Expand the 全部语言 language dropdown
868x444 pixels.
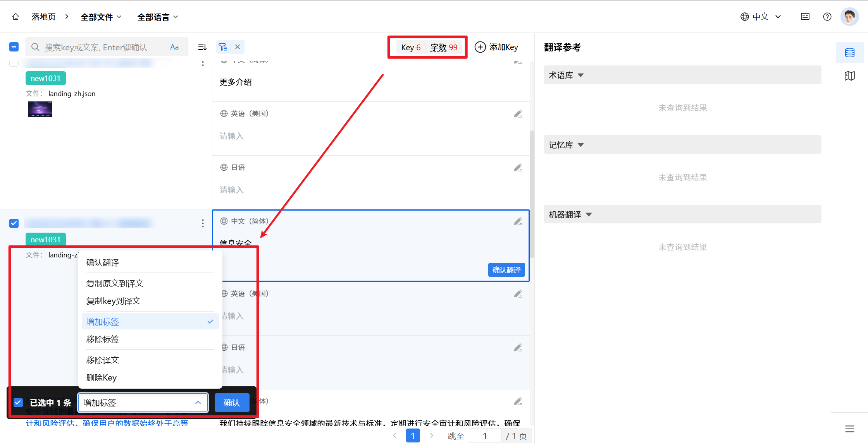pyautogui.click(x=157, y=17)
